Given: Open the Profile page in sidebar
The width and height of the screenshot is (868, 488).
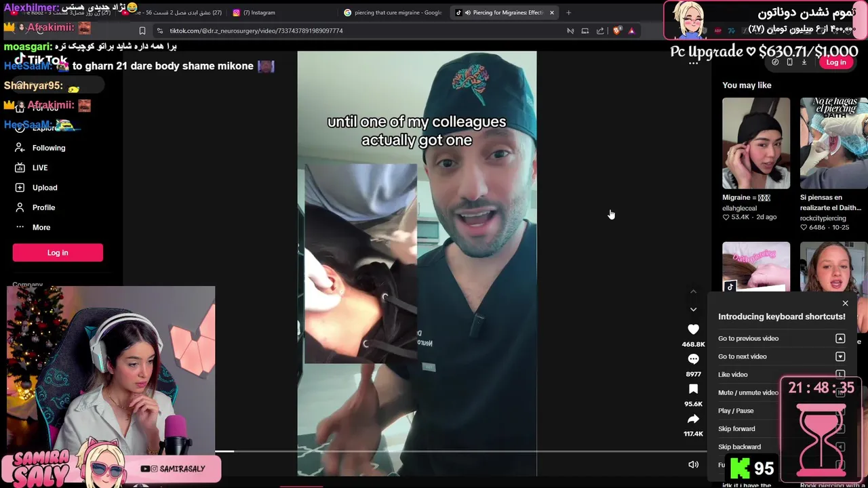Looking at the screenshot, I should [43, 207].
